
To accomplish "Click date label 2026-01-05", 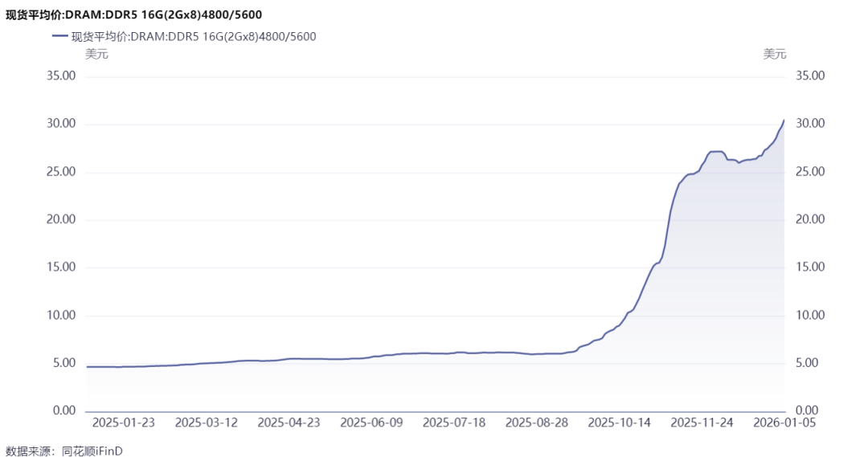I will 784,422.
